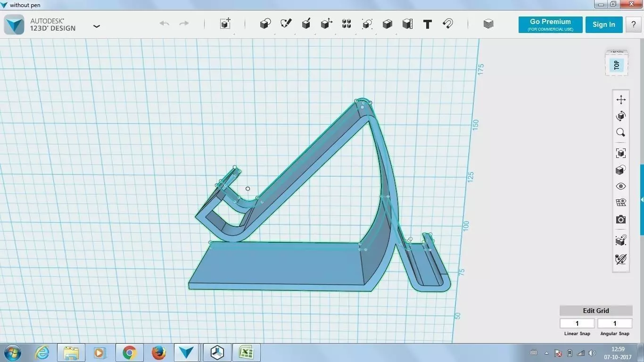Viewport: 644px width, 362px height.
Task: Open the Grouping tool menu
Action: coord(367,24)
